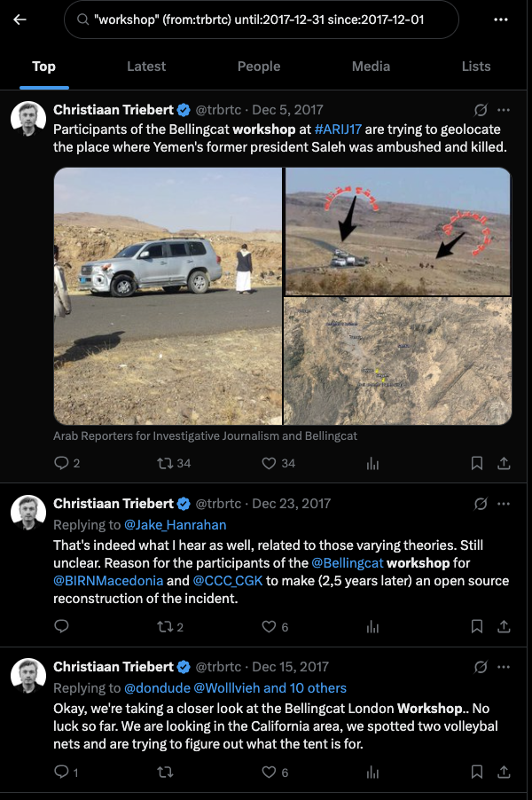This screenshot has height=800, width=532.
Task: Click the back arrow icon
Action: click(20, 20)
